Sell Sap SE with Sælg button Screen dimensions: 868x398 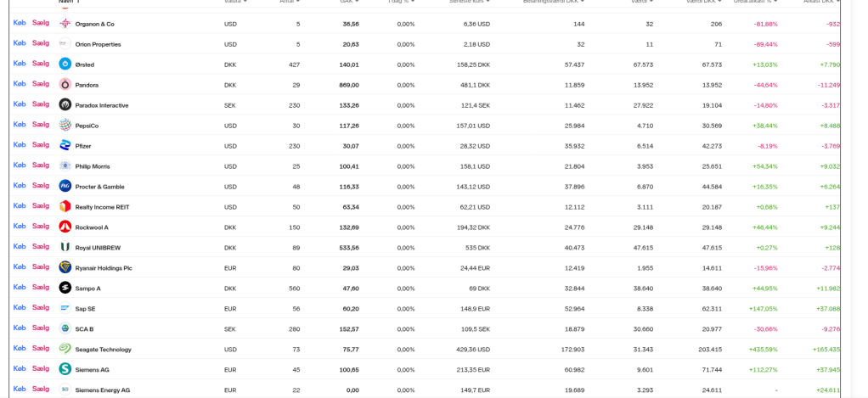41,308
